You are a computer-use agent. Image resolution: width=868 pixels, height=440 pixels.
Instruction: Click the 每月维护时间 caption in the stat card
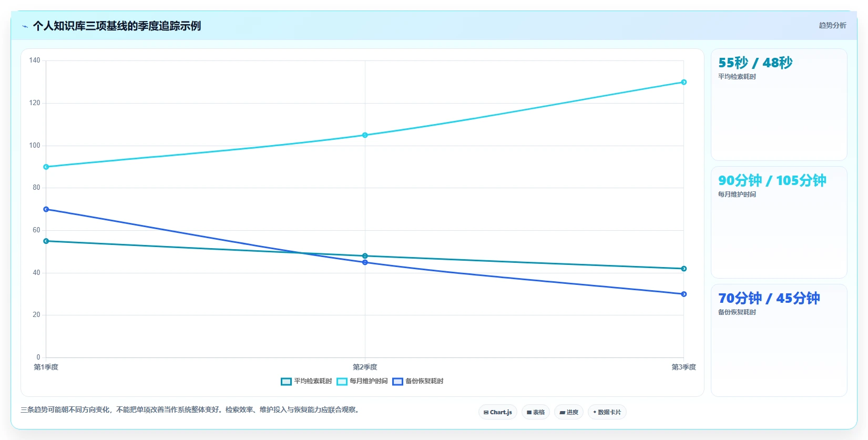[737, 195]
